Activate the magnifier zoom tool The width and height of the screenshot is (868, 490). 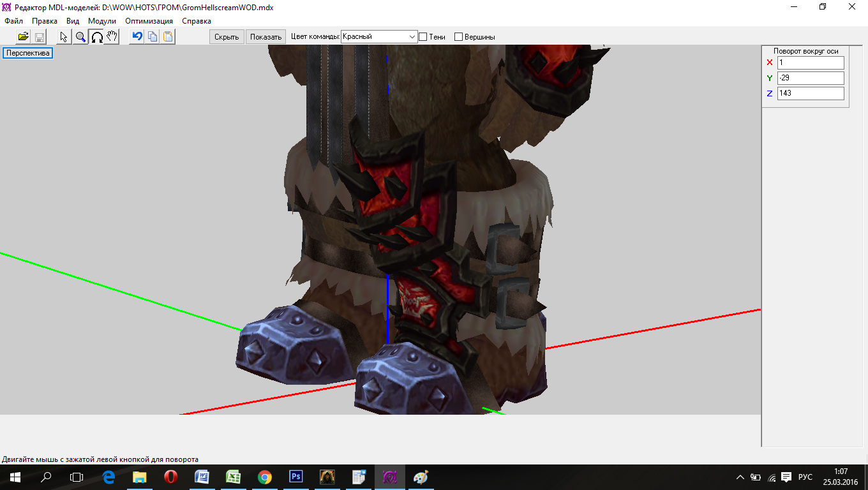80,36
